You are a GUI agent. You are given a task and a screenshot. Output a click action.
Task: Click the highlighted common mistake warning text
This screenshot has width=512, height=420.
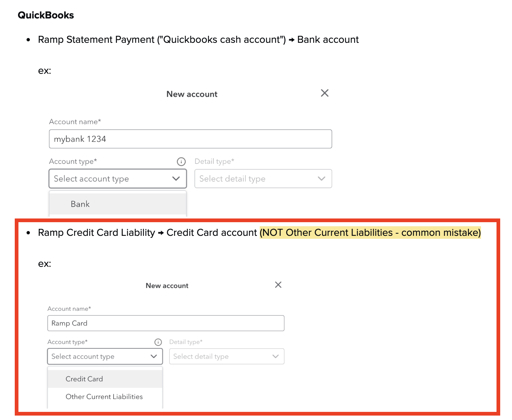[370, 233]
